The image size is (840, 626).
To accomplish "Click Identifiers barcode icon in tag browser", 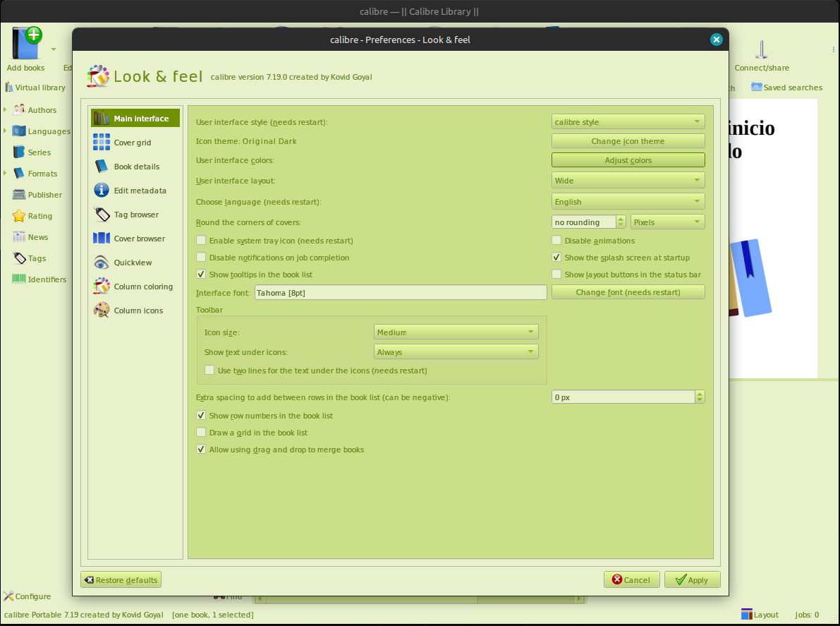I will [19, 279].
